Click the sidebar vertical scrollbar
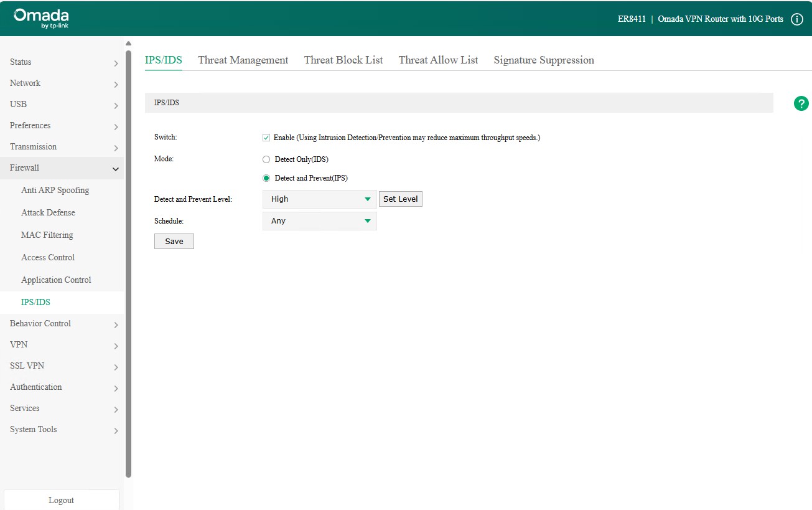 coord(128,262)
